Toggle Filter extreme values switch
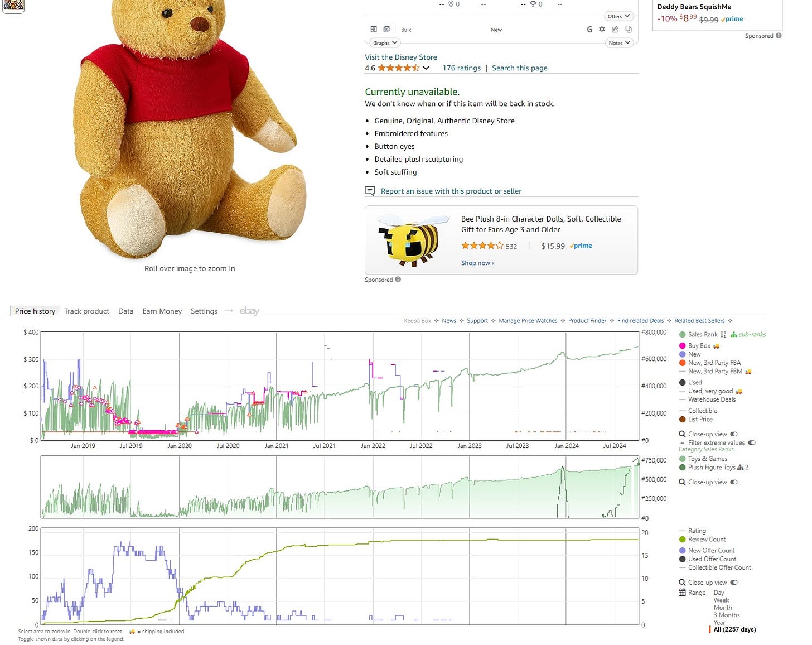Screen dimensions: 812x645 pos(752,442)
